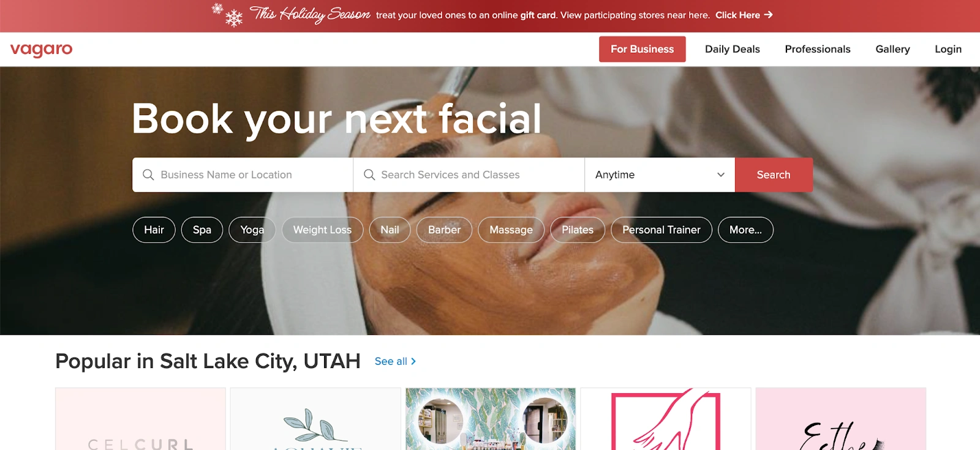Open the For Business button
980x450 pixels.
pyautogui.click(x=642, y=50)
